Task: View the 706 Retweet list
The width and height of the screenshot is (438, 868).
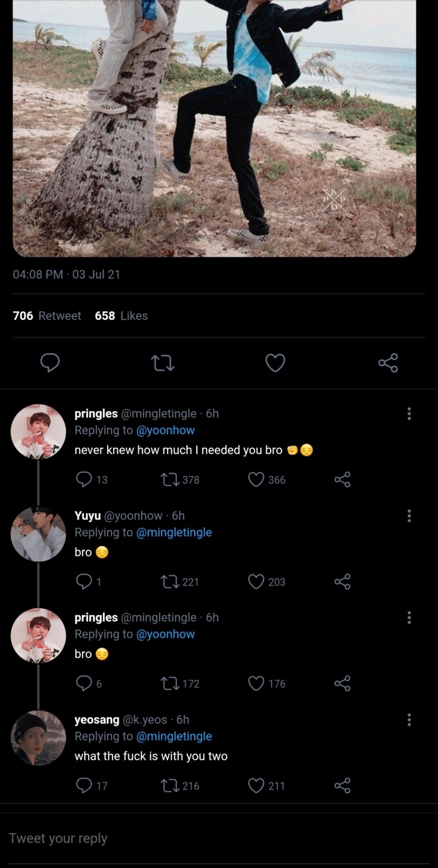Action: point(47,316)
